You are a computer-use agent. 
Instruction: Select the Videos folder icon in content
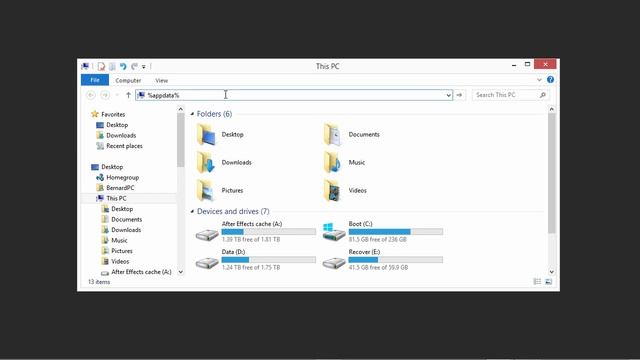tap(333, 191)
